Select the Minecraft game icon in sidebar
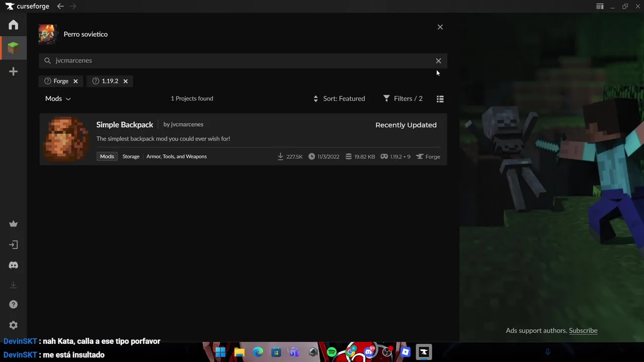This screenshot has width=644, height=362. tap(14, 48)
